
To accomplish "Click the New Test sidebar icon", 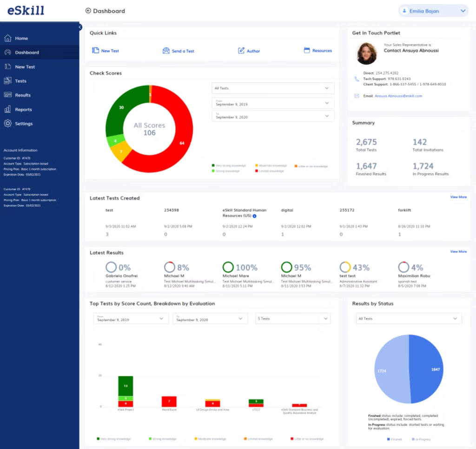I will pos(7,66).
